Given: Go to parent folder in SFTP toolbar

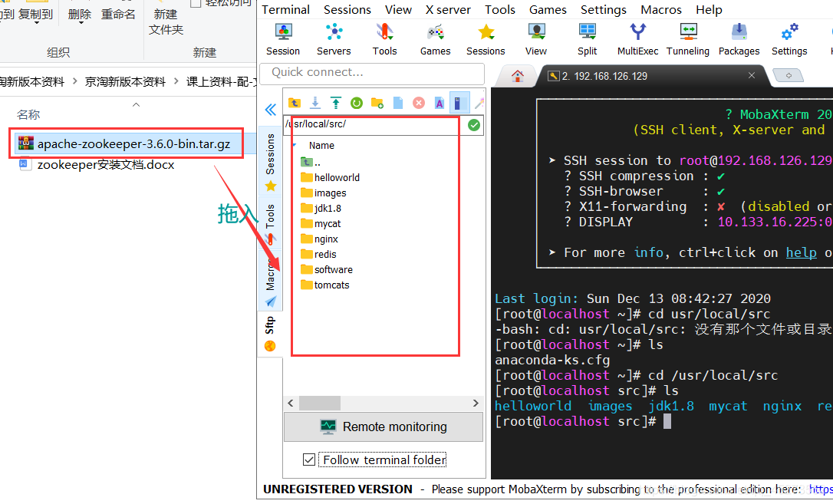Looking at the screenshot, I should point(295,103).
